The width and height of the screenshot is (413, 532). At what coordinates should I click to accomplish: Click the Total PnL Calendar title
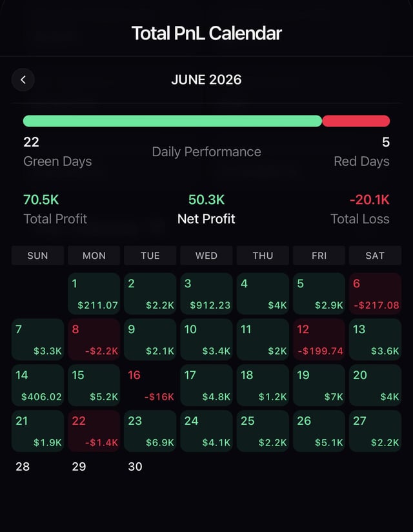click(206, 34)
